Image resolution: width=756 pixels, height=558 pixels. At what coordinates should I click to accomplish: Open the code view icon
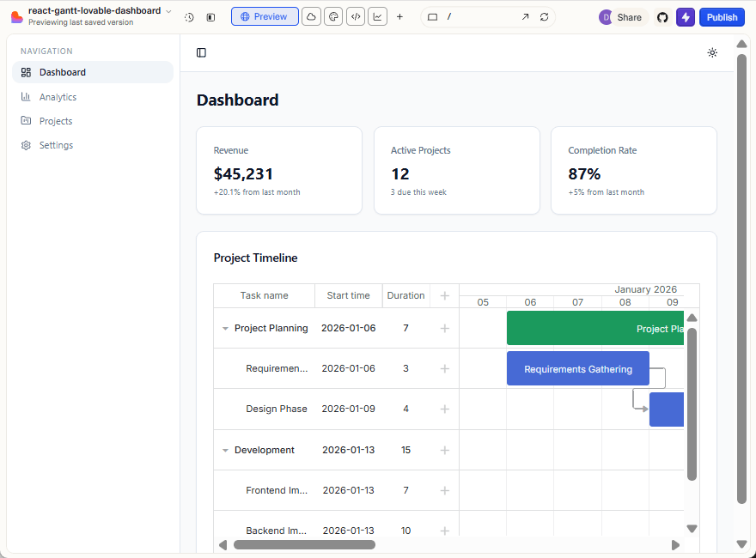(x=356, y=16)
